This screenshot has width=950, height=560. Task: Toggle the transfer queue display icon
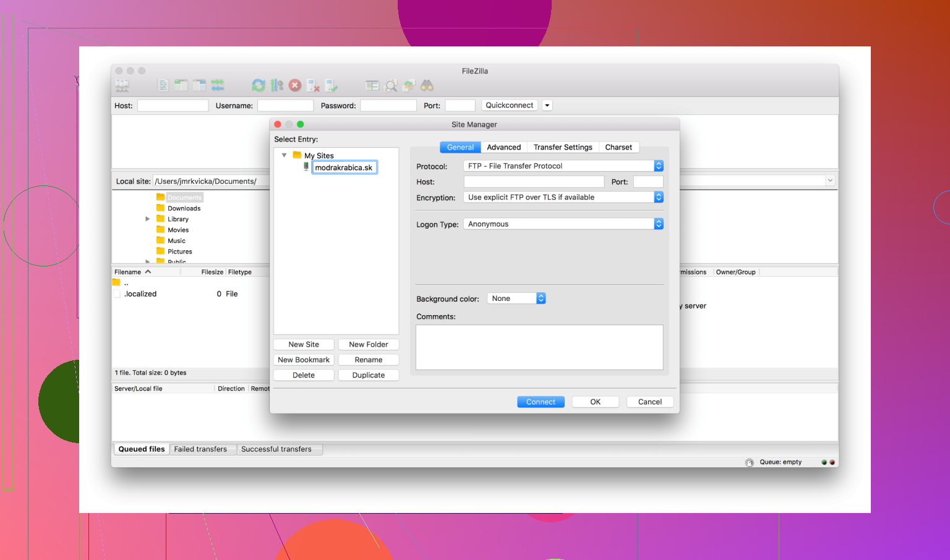pos(218,85)
